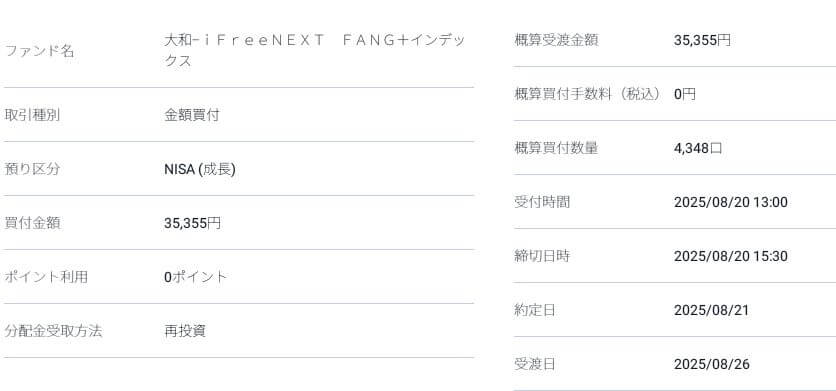
Task: Click the 受渡日 value 2025/08/26
Action: pyautogui.click(x=712, y=364)
